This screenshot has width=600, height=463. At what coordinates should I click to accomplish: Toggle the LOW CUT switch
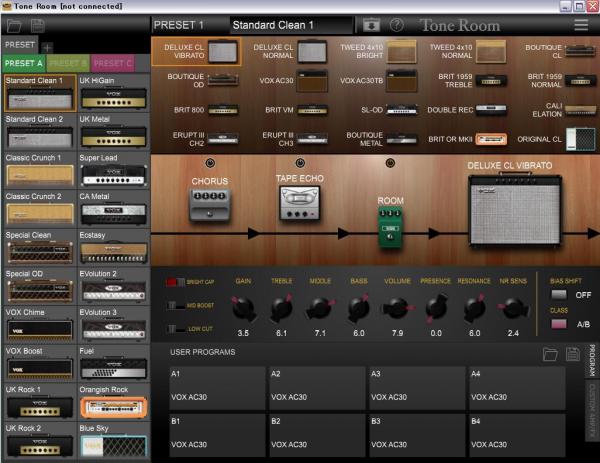[175, 329]
